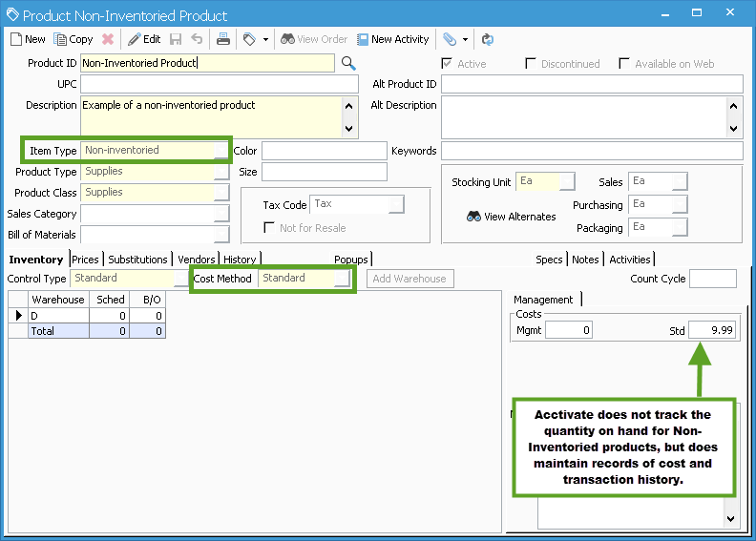
Task: Open the Cost Method dropdown
Action: coord(343,279)
